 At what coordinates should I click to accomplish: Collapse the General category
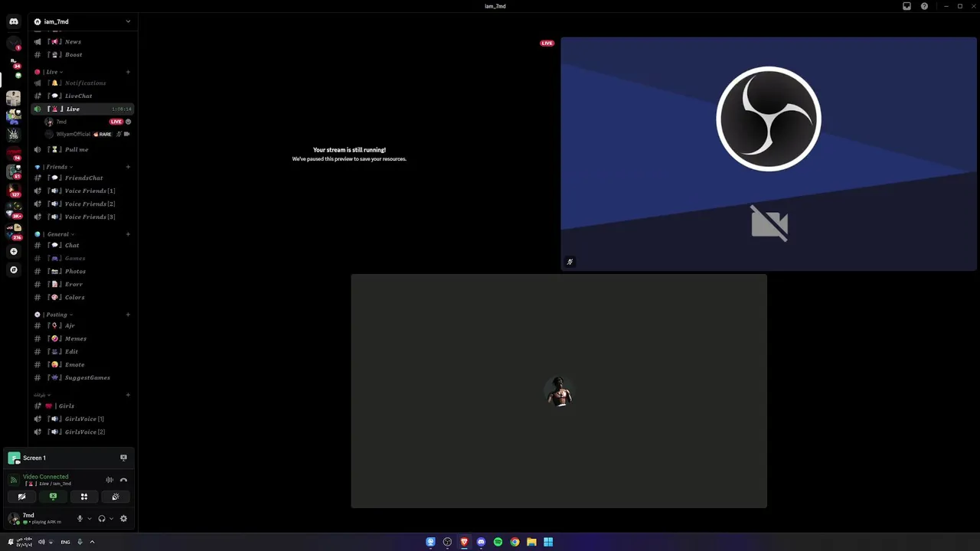tap(57, 234)
